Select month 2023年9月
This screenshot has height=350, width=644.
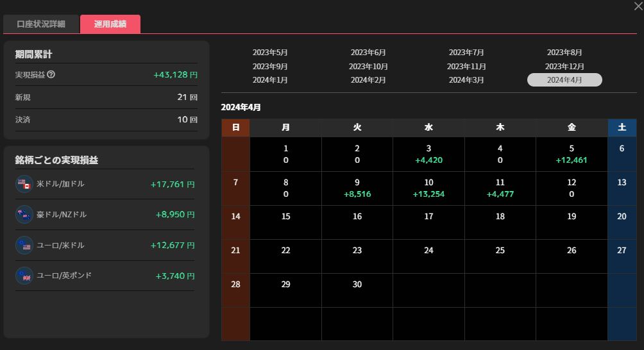270,67
